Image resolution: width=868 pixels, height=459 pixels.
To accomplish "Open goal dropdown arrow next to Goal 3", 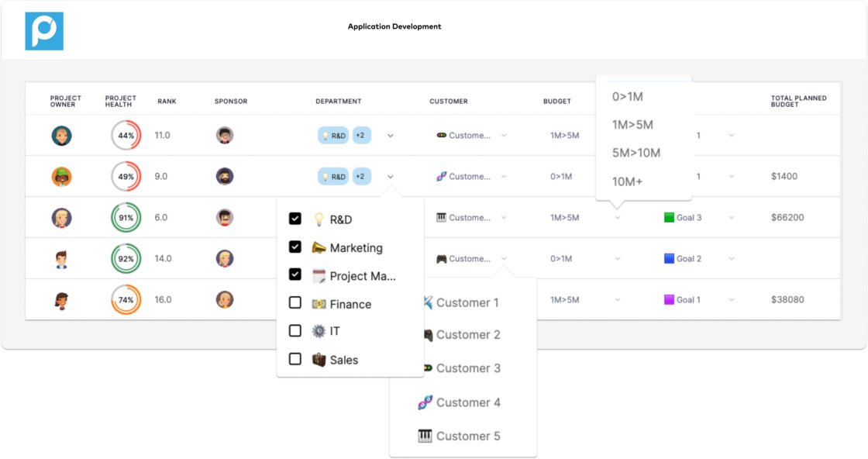I will [x=732, y=218].
